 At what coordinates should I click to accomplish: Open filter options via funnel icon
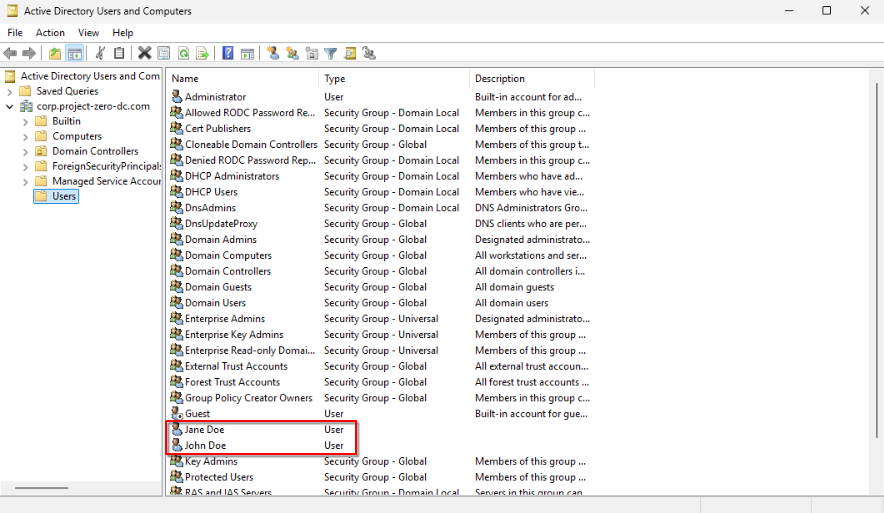click(x=331, y=54)
